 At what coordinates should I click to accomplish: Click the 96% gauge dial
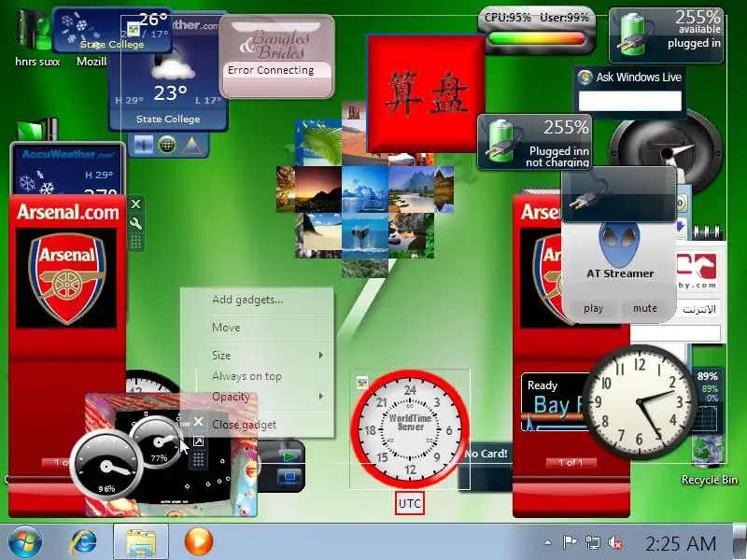(106, 466)
